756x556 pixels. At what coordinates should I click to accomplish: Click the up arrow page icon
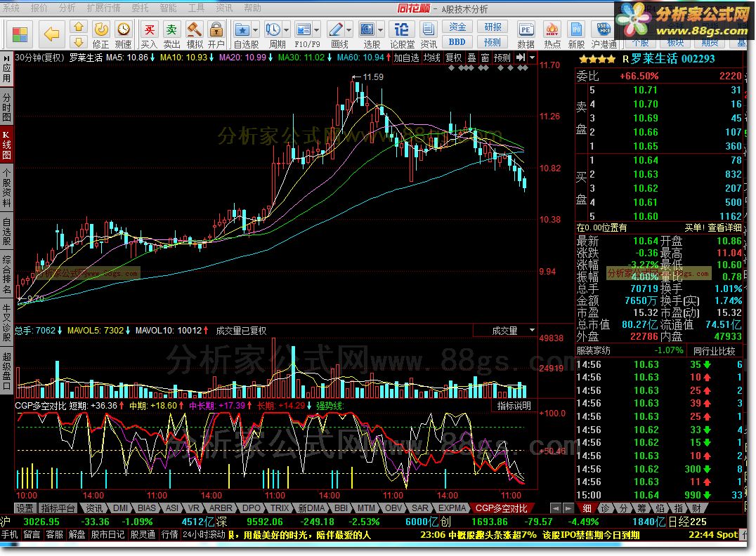pyautogui.click(x=79, y=27)
